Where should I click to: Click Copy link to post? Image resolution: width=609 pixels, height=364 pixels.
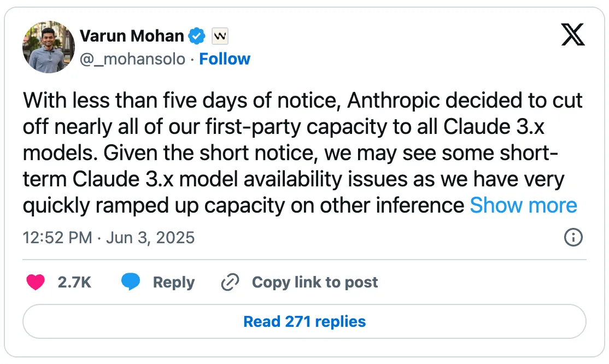tap(314, 282)
